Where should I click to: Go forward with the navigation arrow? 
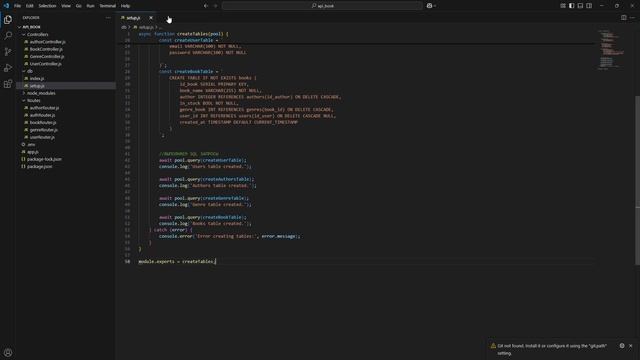[216, 6]
